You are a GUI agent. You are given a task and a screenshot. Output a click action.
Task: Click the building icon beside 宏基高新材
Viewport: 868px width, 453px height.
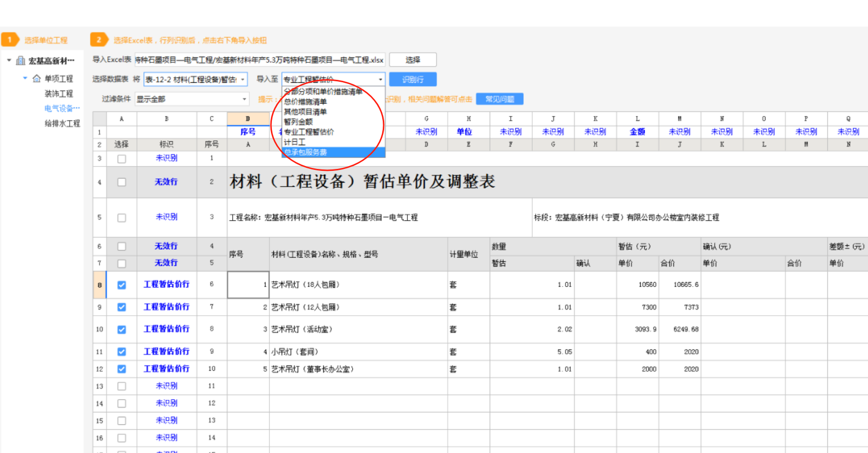tap(21, 60)
